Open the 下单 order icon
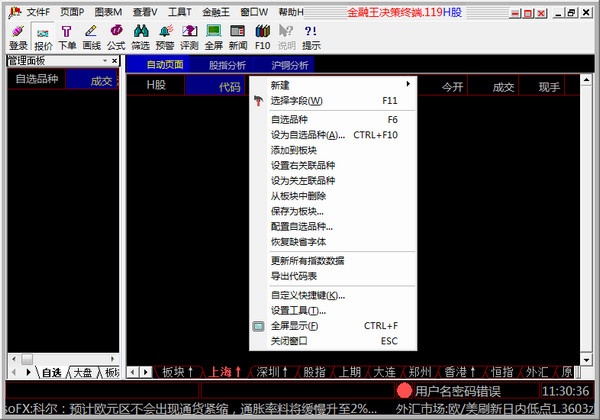The height and width of the screenshot is (420, 600). [x=67, y=37]
